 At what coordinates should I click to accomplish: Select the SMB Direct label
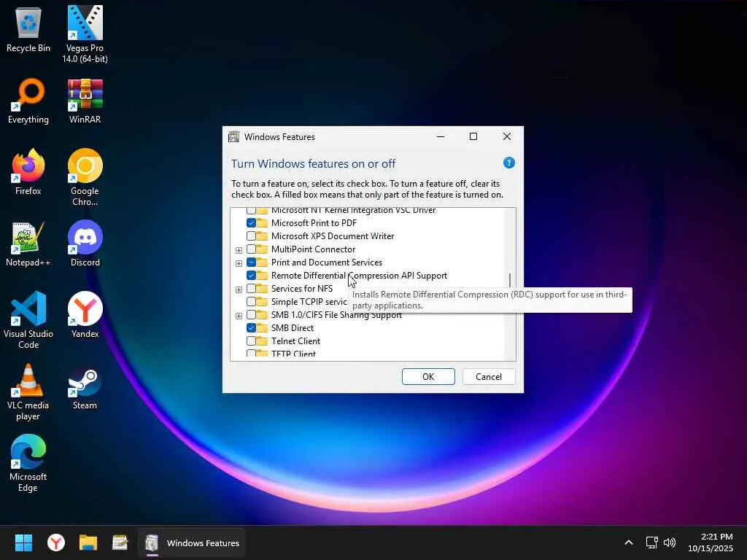(x=292, y=327)
